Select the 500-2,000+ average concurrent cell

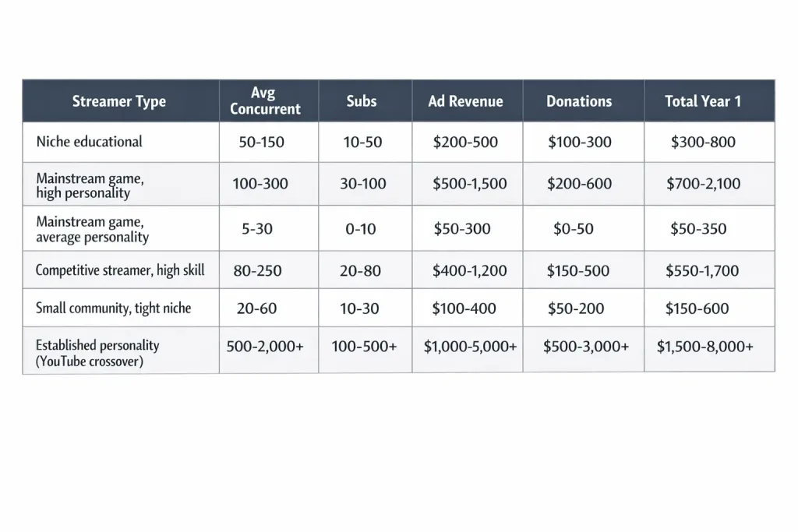265,347
